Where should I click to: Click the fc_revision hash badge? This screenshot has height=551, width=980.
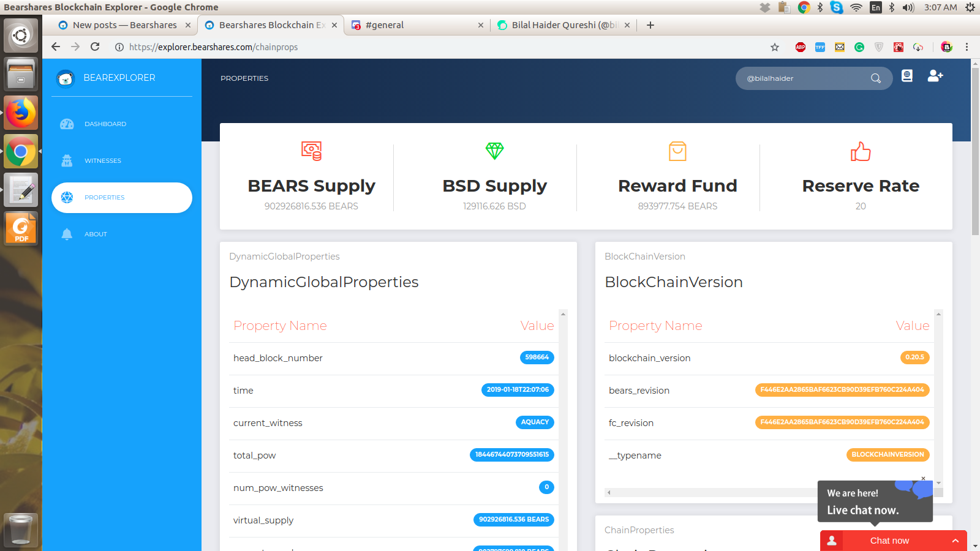[842, 422]
